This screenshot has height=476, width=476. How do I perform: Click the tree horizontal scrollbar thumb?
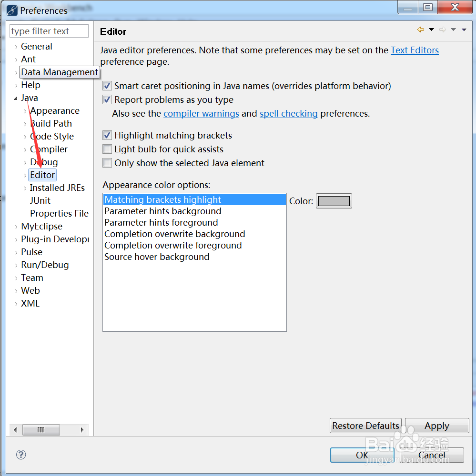(x=41, y=429)
